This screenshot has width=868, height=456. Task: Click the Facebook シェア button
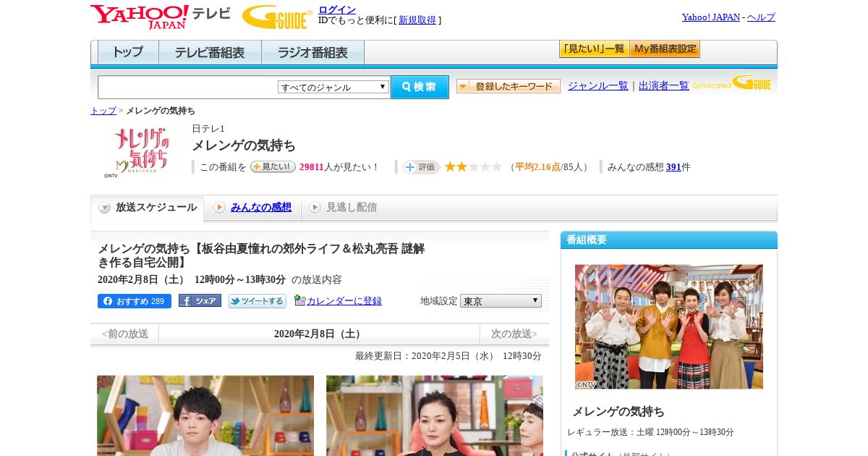pyautogui.click(x=200, y=300)
